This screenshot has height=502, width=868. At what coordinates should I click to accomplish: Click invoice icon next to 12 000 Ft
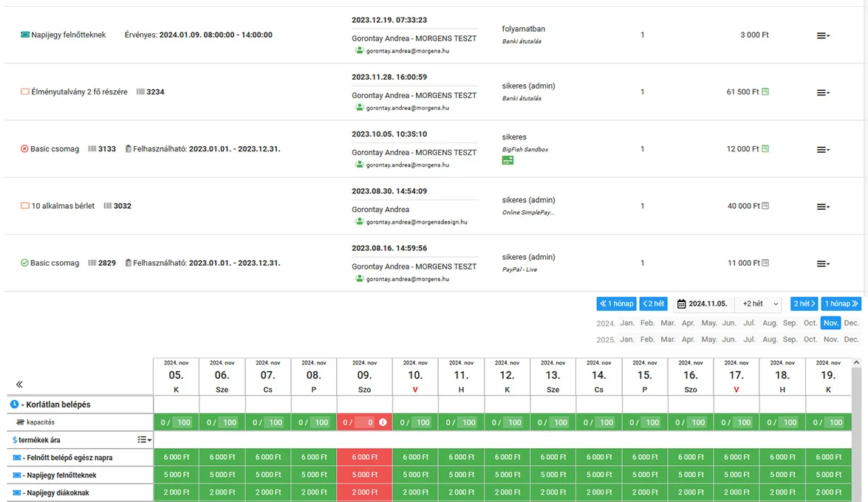tap(765, 148)
